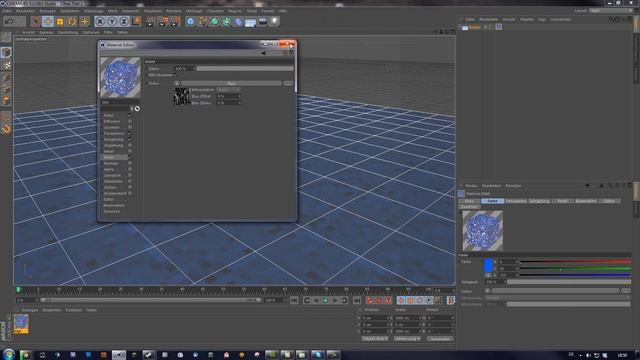Viewport: 640px width, 360px height.
Task: Select Texture mode in the left sidebar
Action: click(6, 64)
